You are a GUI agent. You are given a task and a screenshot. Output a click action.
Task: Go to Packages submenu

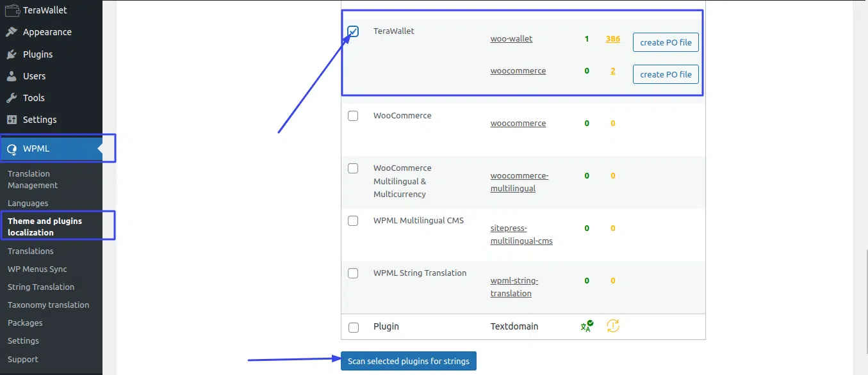tap(25, 323)
